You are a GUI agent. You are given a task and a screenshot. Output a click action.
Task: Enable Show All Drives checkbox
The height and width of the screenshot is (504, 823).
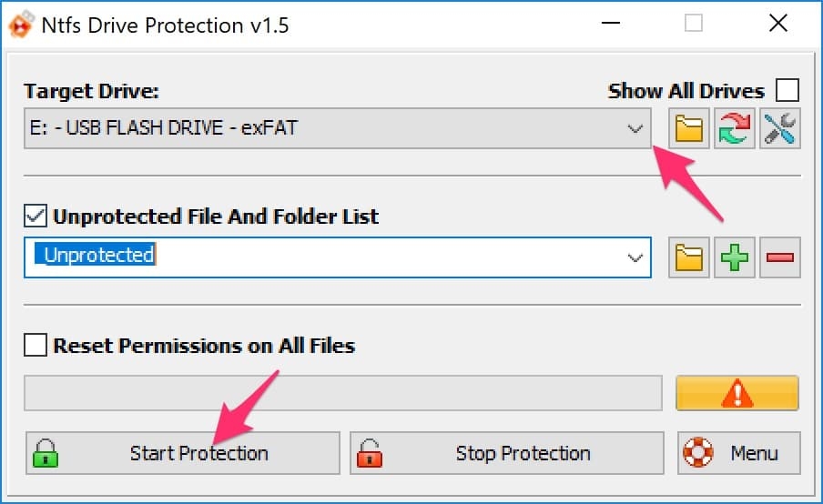coord(787,90)
